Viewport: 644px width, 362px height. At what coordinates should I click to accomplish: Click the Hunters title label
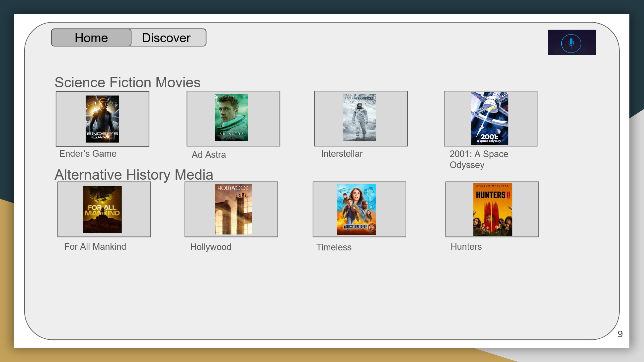(466, 247)
